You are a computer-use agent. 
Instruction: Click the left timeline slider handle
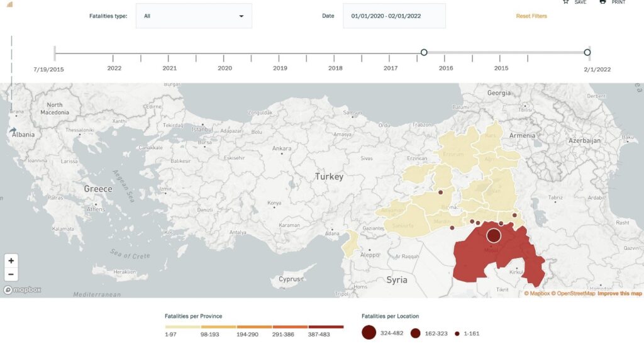tap(424, 52)
